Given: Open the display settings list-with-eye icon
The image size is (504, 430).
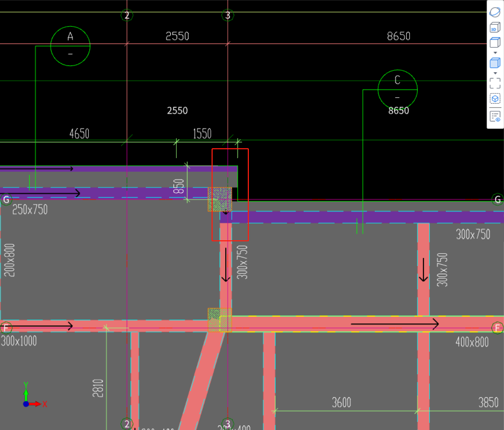Looking at the screenshot, I should [x=495, y=116].
